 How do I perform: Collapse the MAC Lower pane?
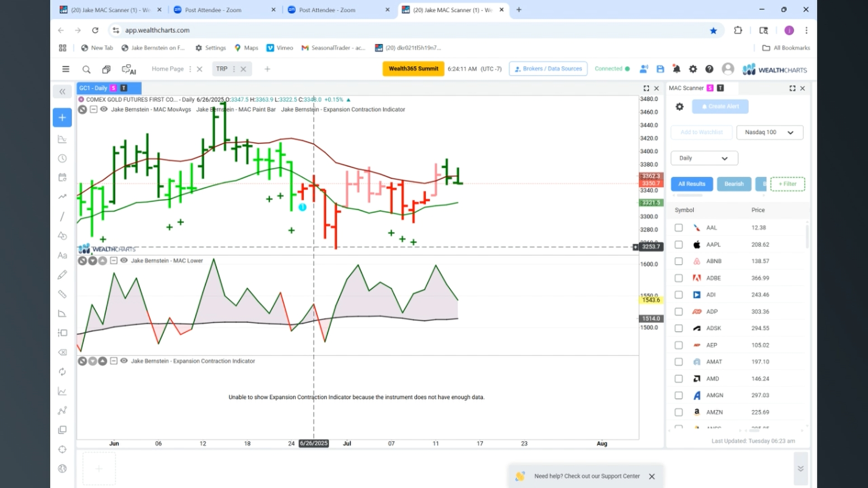pos(114,260)
